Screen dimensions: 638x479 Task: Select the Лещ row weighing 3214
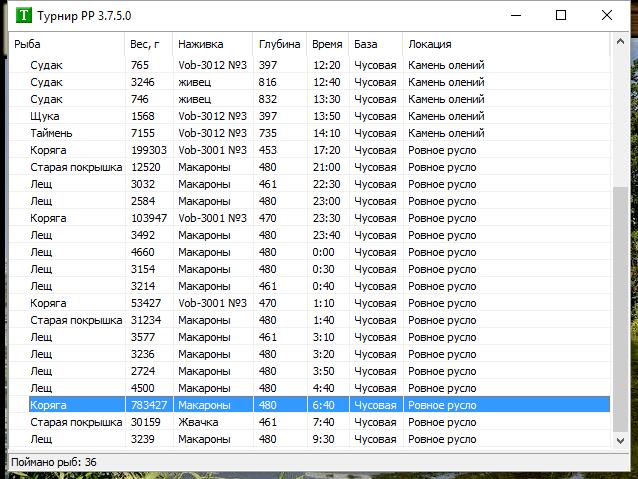pos(309,286)
